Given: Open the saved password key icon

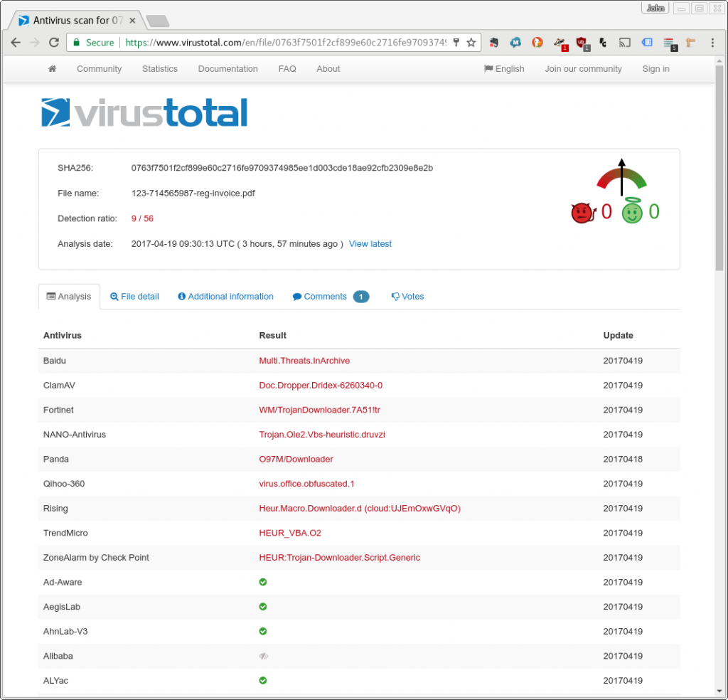Looking at the screenshot, I should coord(456,43).
